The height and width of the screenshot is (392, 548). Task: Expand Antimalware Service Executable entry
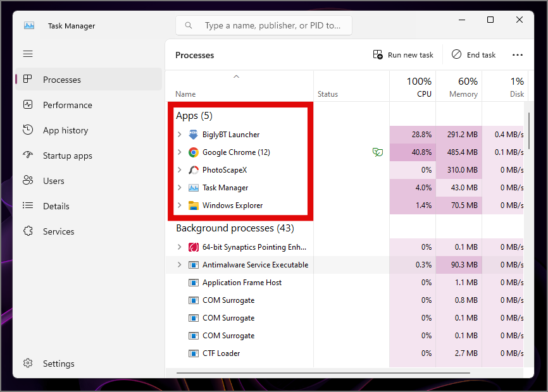coord(179,265)
